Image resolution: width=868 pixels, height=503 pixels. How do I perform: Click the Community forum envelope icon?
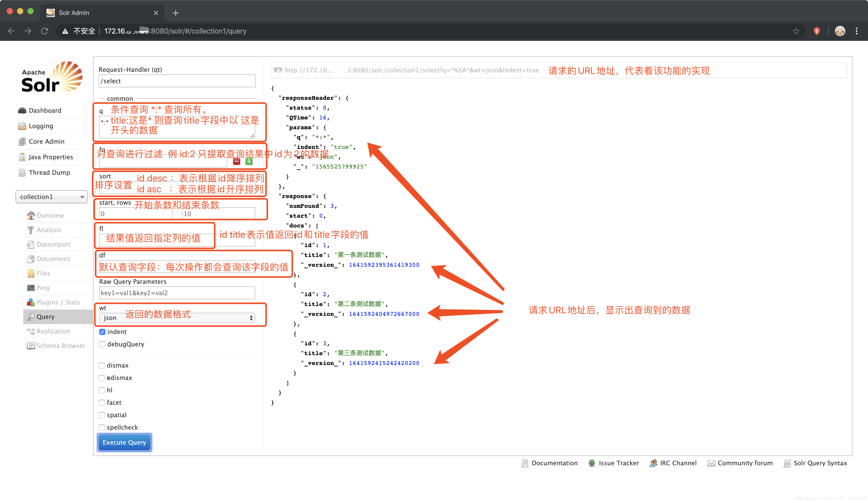711,463
